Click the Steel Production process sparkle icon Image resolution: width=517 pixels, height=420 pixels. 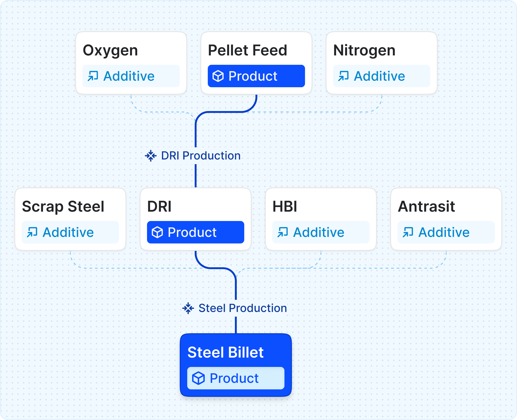(188, 308)
